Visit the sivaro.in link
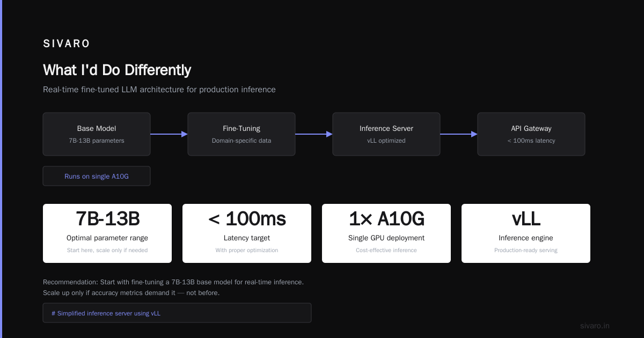Viewport: 644px width, 338px height. pos(595,326)
